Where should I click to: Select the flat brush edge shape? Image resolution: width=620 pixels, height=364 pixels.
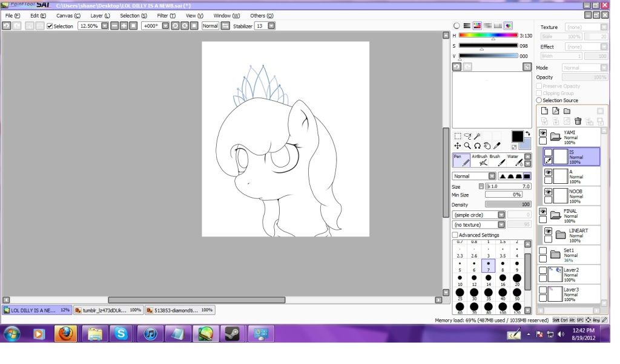click(x=527, y=176)
